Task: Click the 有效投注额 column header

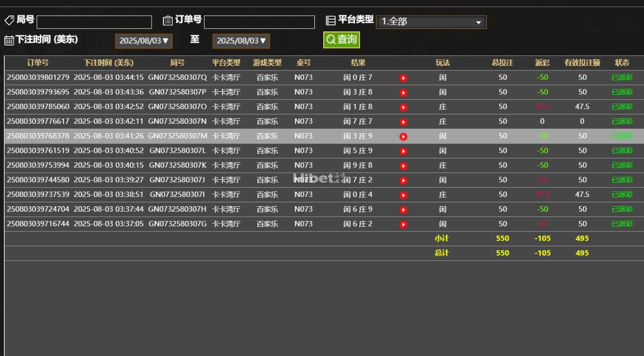Action: click(x=582, y=63)
